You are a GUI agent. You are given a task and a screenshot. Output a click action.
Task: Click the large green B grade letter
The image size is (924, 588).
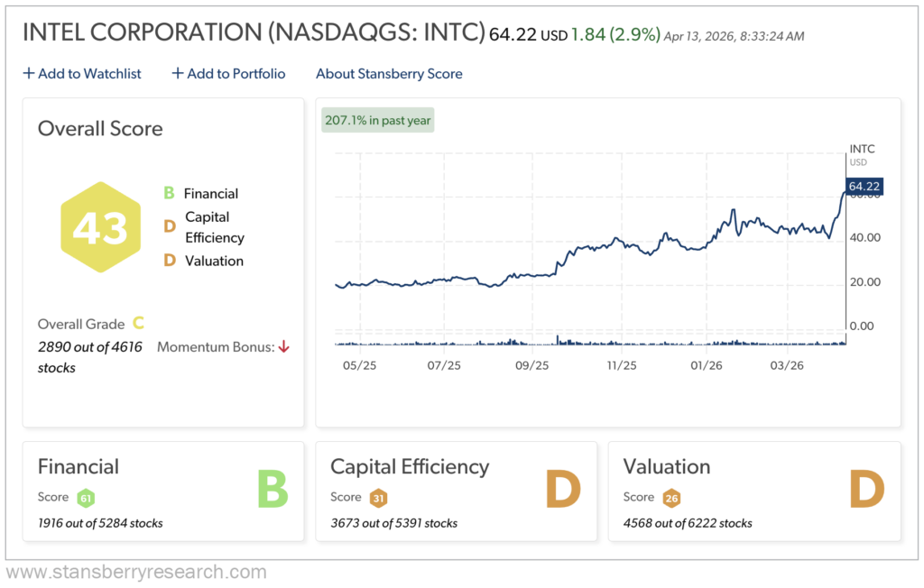[272, 490]
